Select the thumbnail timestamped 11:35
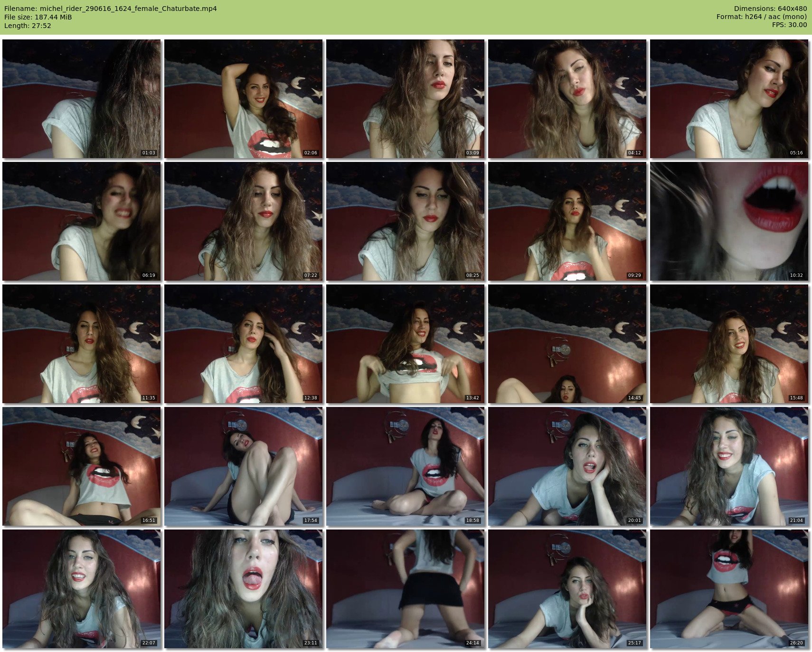The width and height of the screenshot is (812, 652). (82, 344)
